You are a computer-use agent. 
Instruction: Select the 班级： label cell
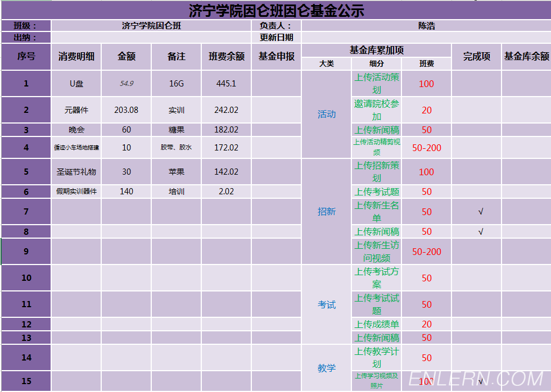point(26,26)
